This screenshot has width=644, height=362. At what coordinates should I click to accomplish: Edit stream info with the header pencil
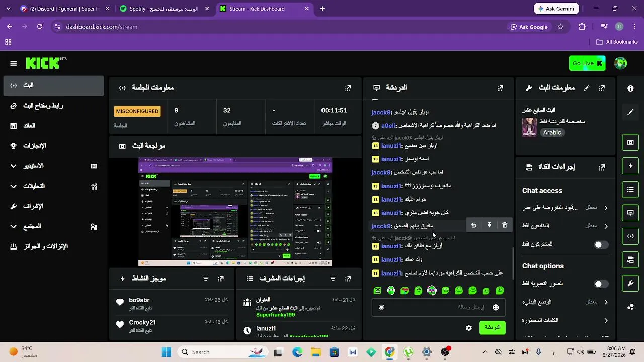coord(587,88)
